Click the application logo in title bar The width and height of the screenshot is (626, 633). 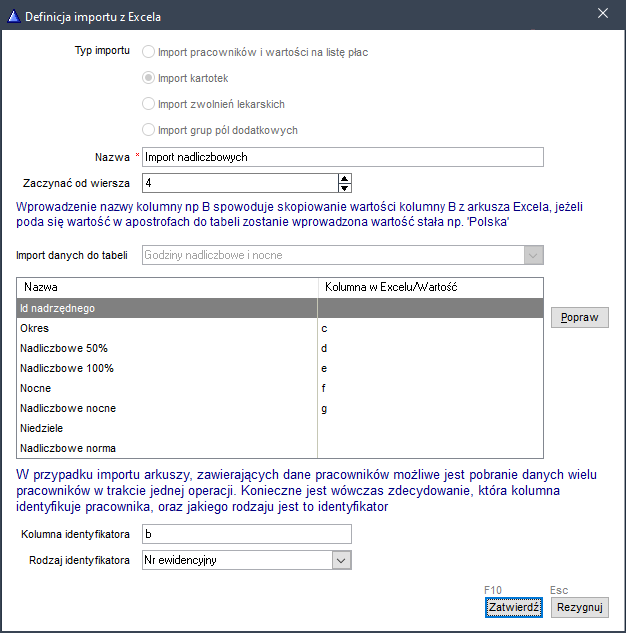tap(12, 14)
